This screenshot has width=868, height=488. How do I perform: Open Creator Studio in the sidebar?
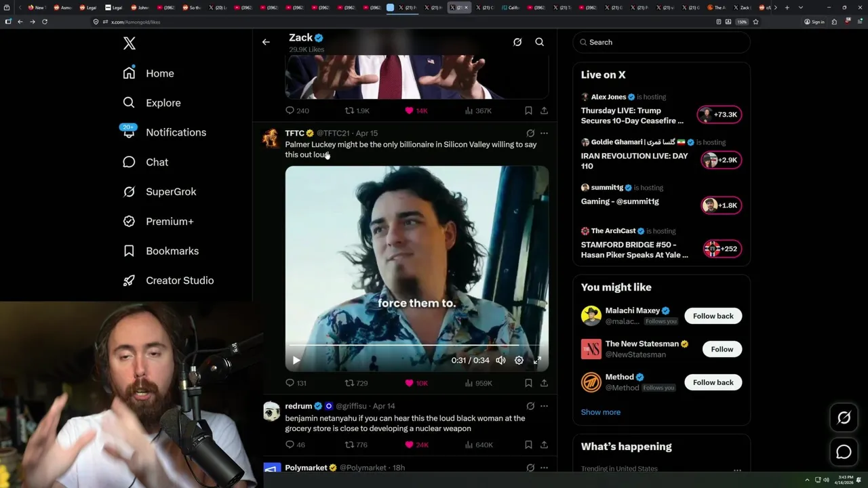pos(168,281)
